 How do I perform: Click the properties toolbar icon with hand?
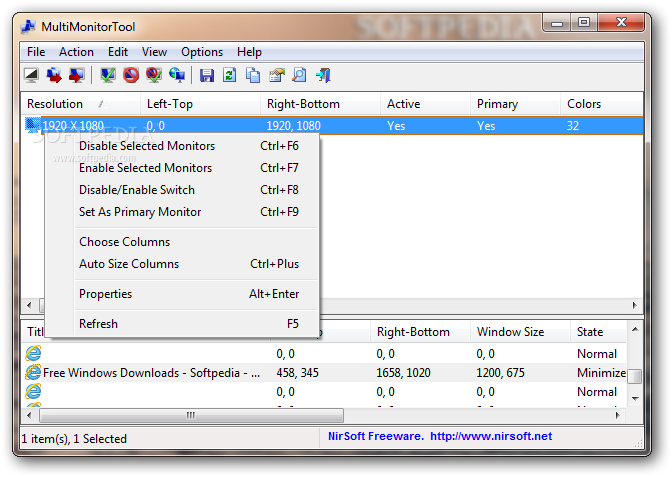[x=276, y=75]
